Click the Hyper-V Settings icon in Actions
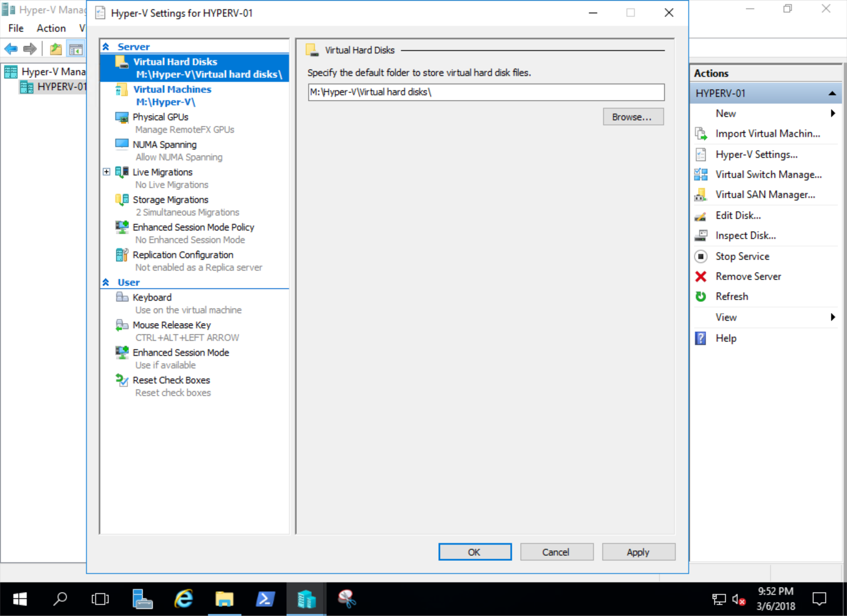Viewport: 847px width, 616px height. coord(701,154)
